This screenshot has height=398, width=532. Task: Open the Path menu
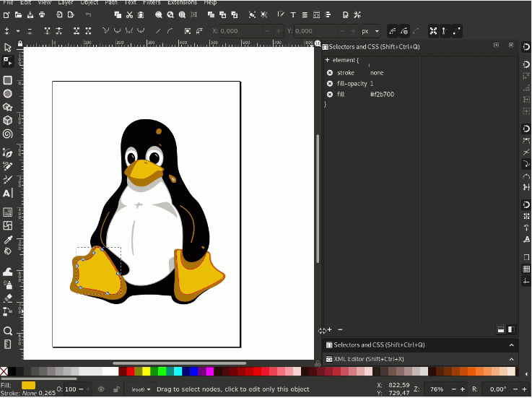(111, 2)
